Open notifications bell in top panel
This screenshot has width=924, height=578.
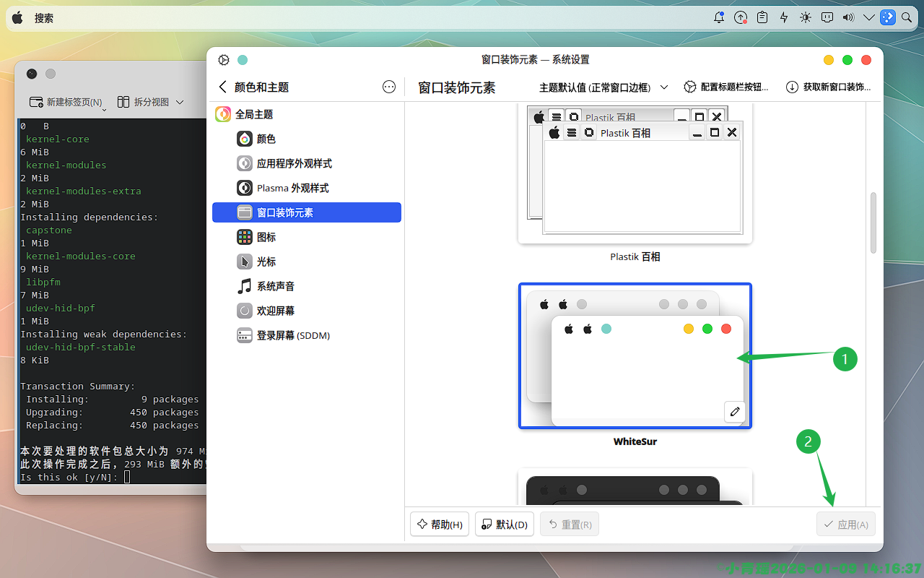pyautogui.click(x=719, y=18)
